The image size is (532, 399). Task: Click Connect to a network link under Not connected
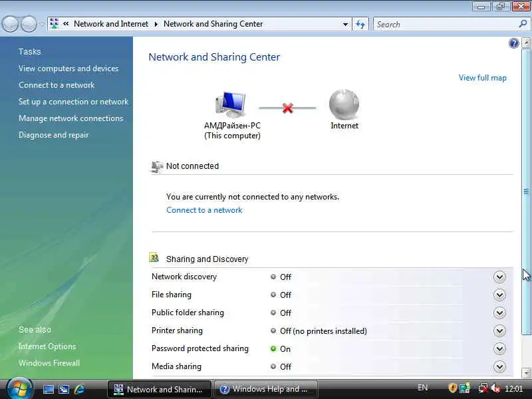[x=204, y=210]
